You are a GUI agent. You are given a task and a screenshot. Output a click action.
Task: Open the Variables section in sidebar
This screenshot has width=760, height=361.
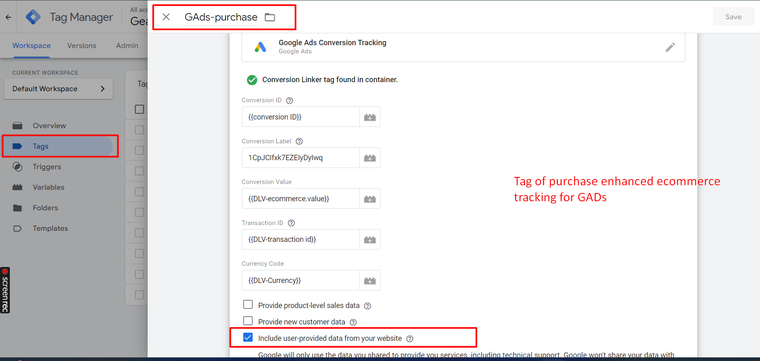coord(48,187)
